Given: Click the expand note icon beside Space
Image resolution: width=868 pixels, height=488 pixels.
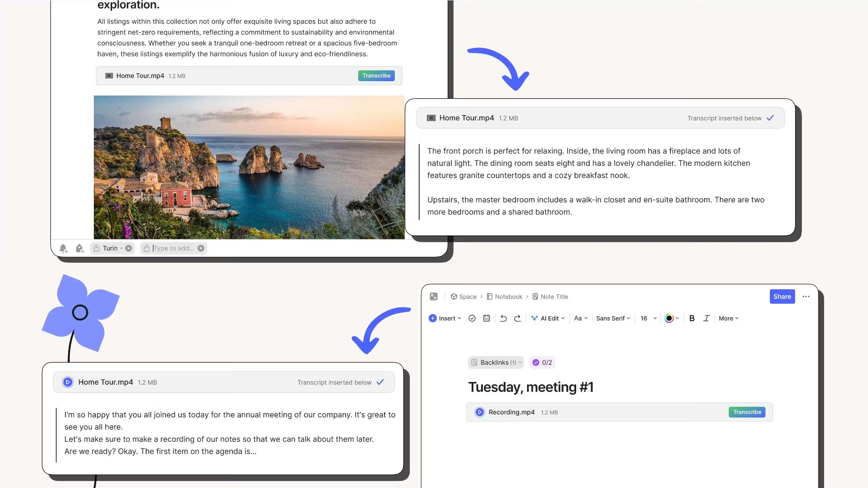Looking at the screenshot, I should click(x=434, y=296).
